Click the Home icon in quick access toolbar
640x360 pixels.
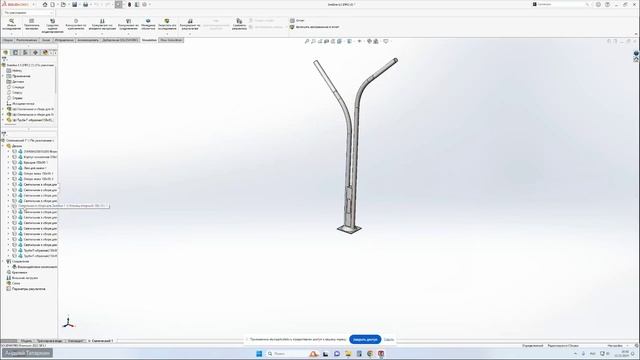[x=45, y=4]
